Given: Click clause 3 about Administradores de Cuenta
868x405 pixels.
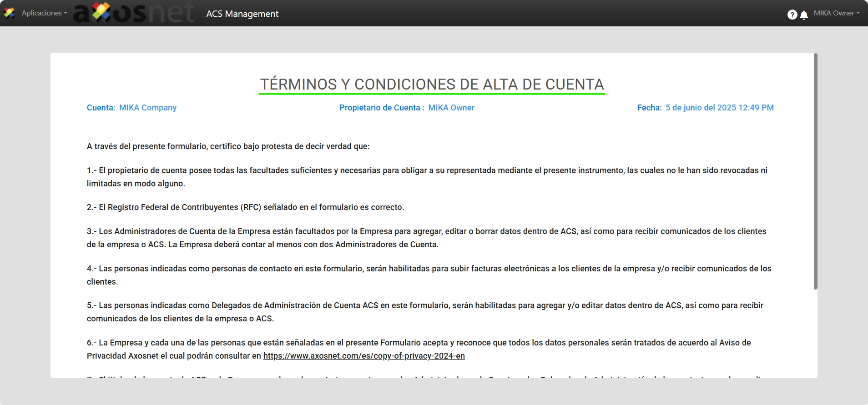Looking at the screenshot, I should click(x=427, y=238).
